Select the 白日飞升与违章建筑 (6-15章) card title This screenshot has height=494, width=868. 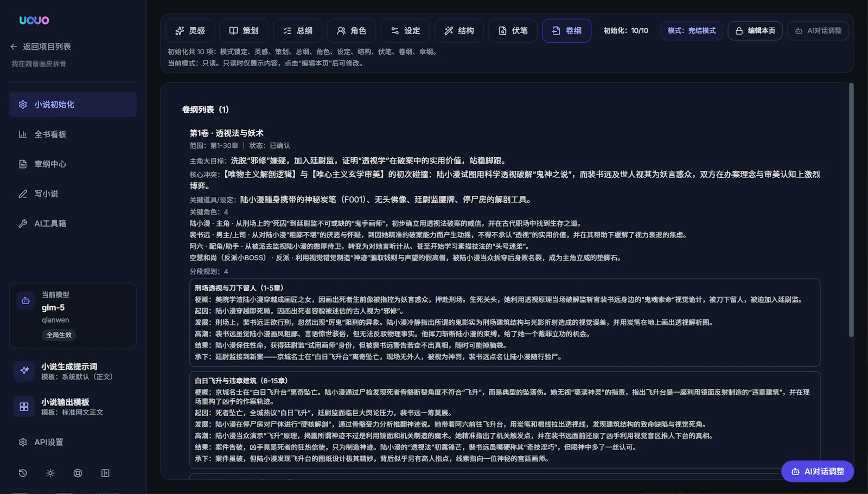pyautogui.click(x=241, y=381)
